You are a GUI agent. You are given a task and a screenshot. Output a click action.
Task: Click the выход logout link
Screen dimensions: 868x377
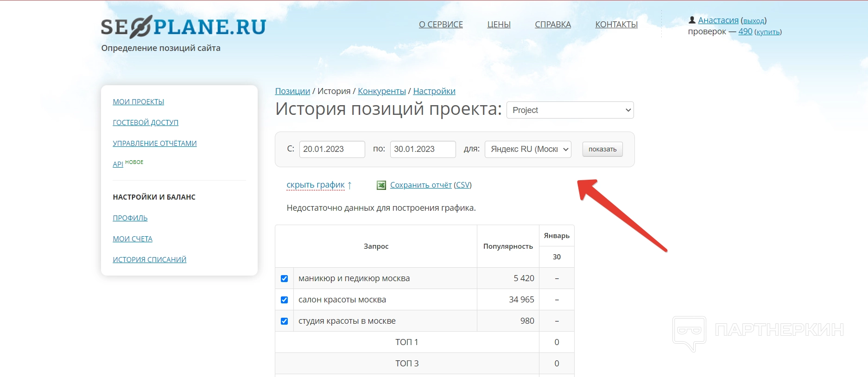tap(754, 21)
